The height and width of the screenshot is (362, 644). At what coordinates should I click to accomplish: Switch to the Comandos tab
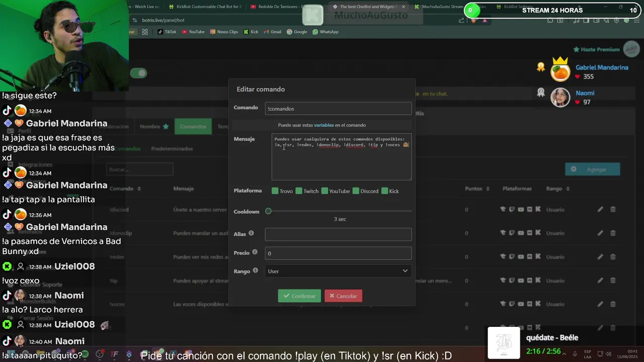(193, 127)
